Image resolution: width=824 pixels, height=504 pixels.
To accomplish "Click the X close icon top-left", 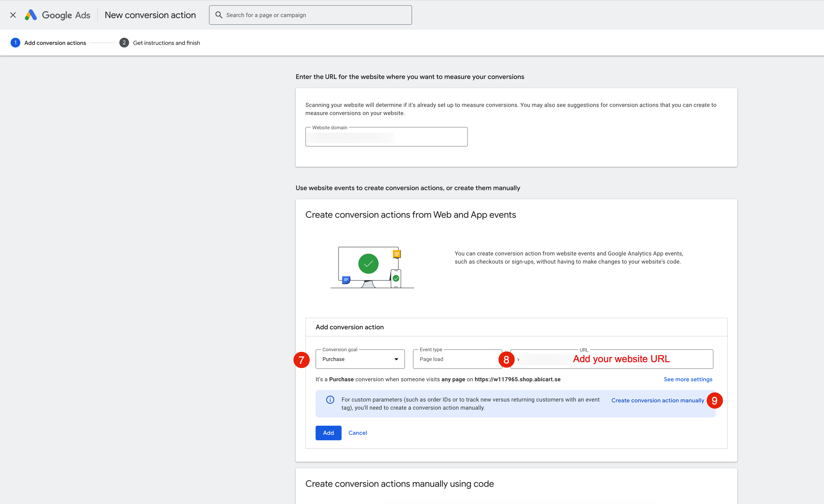I will [x=13, y=15].
